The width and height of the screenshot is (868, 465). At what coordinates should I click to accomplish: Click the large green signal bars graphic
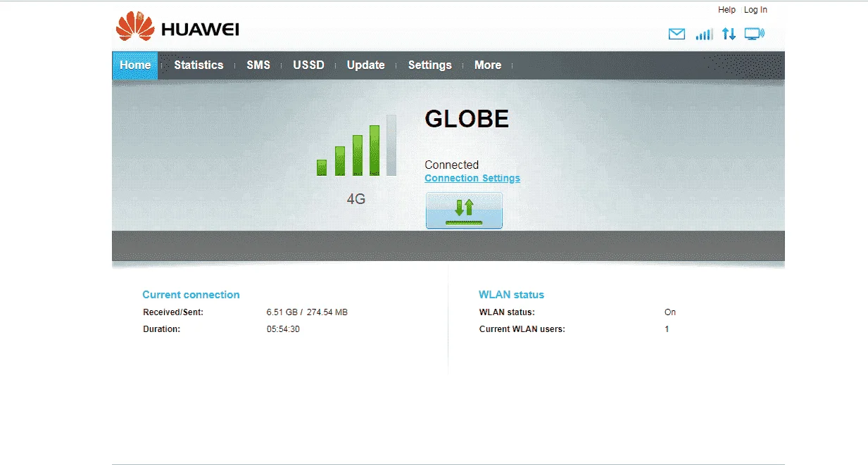click(356, 145)
